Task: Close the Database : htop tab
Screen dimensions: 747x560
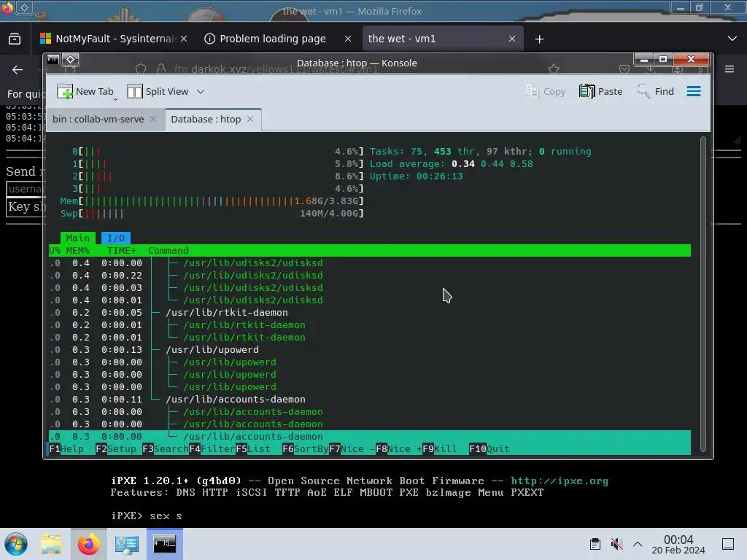Action: coord(250,119)
